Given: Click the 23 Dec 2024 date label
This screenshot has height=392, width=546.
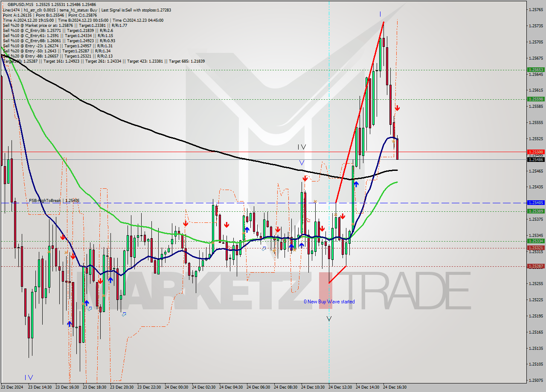Looking at the screenshot, I should pos(12,387).
